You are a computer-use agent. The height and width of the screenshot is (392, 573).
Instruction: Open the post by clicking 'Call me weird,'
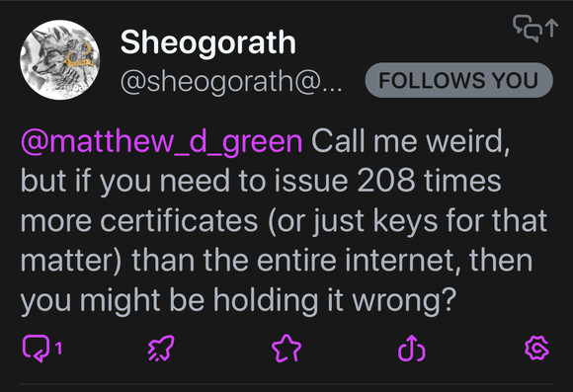click(x=410, y=141)
